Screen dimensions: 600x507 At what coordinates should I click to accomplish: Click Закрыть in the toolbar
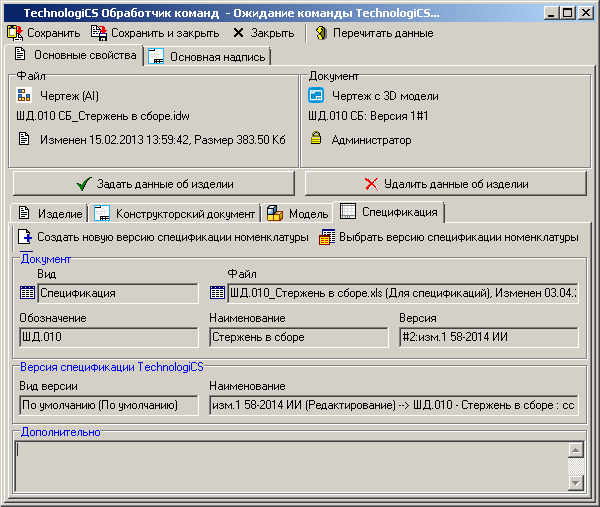click(263, 33)
